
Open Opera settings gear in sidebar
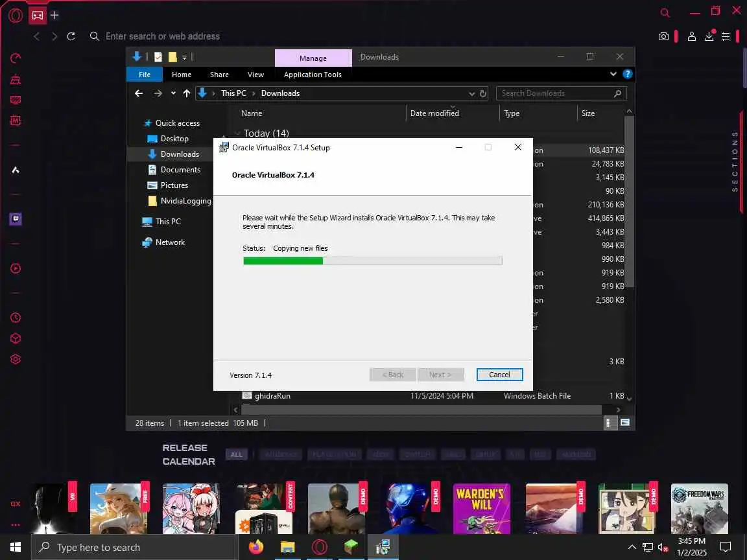pos(16,359)
